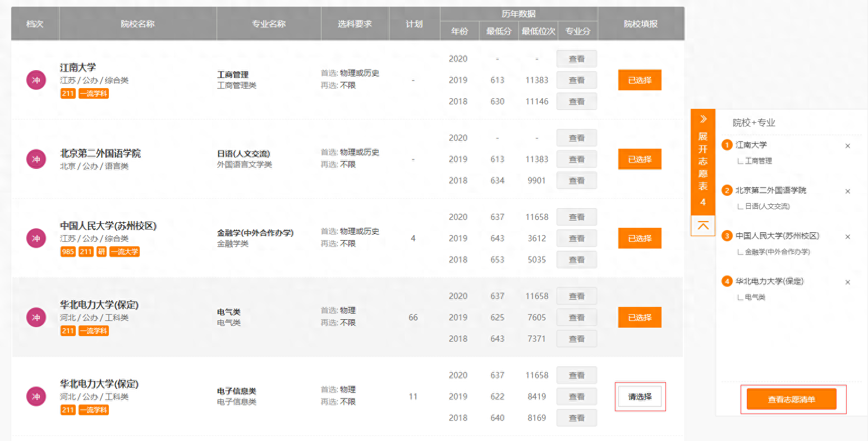Click the 985 tag under 中国人民大学(苏州校区)
This screenshot has height=441, width=868.
68,252
